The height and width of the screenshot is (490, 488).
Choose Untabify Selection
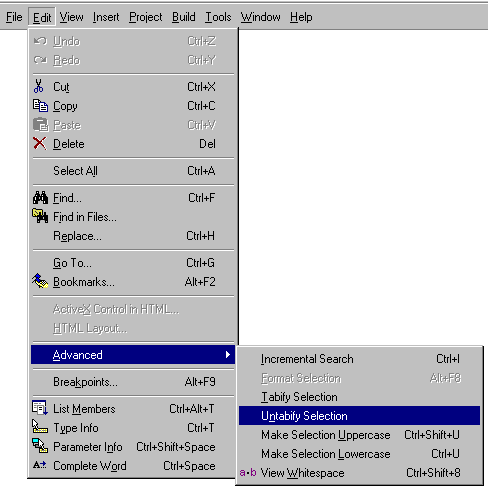point(359,416)
